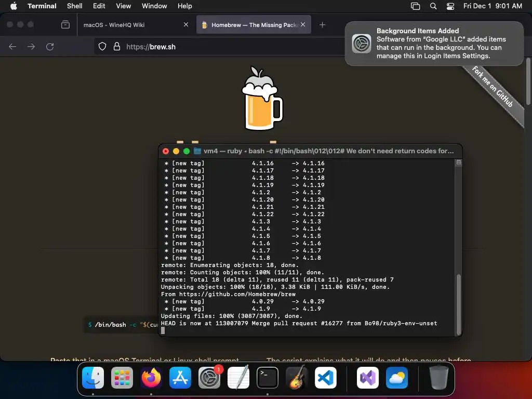The height and width of the screenshot is (399, 532).
Task: Close the macOS - WineHQ Wiki tab
Action: [185, 24]
